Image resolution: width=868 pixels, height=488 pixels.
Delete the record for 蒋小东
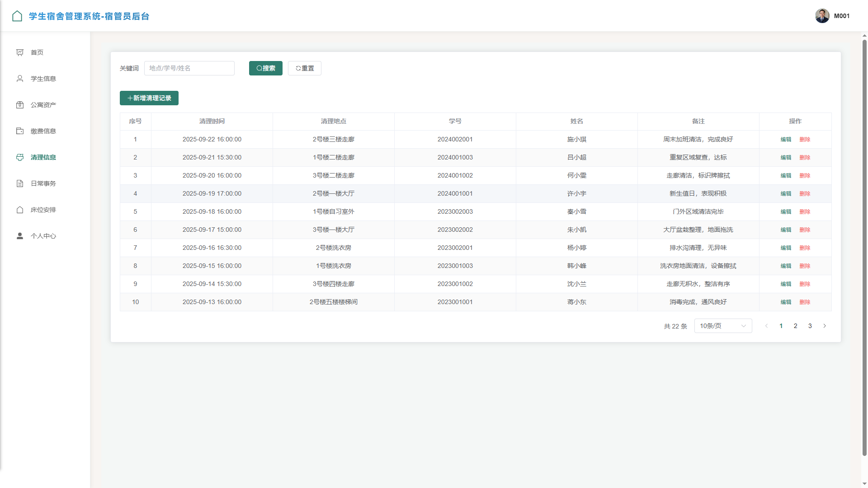(805, 302)
